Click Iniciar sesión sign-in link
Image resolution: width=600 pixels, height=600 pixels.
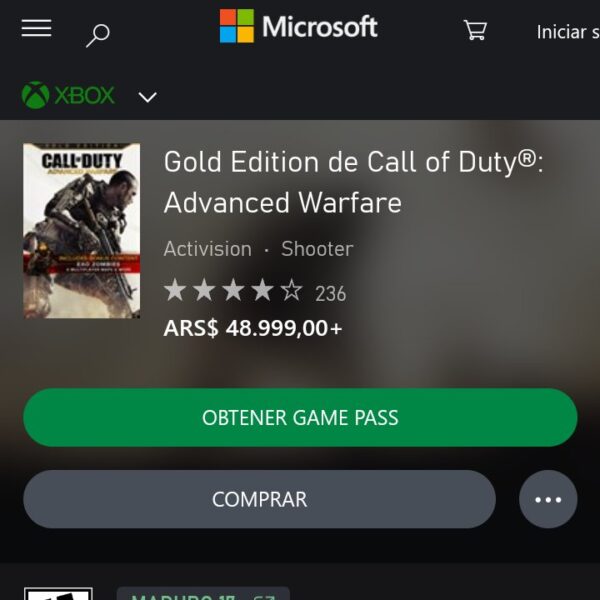tap(568, 32)
